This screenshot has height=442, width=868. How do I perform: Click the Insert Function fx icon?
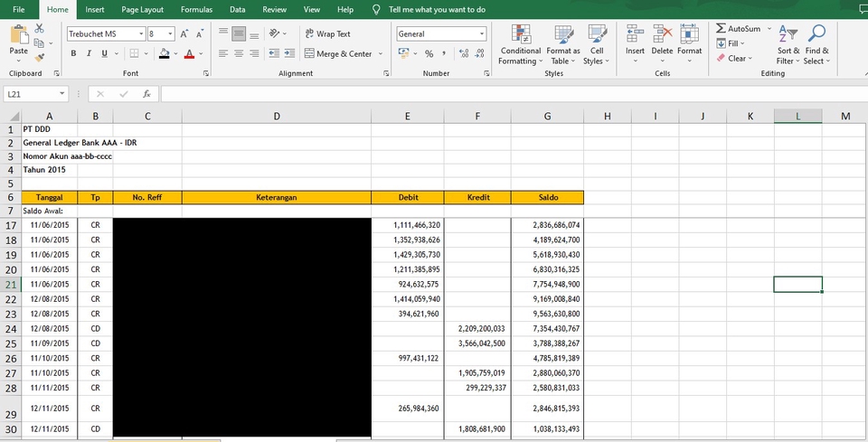point(146,94)
